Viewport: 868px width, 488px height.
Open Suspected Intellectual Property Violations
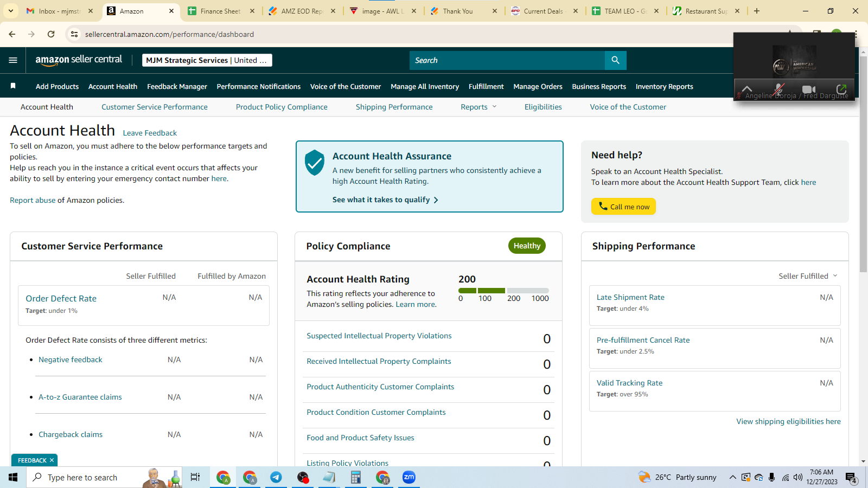379,336
